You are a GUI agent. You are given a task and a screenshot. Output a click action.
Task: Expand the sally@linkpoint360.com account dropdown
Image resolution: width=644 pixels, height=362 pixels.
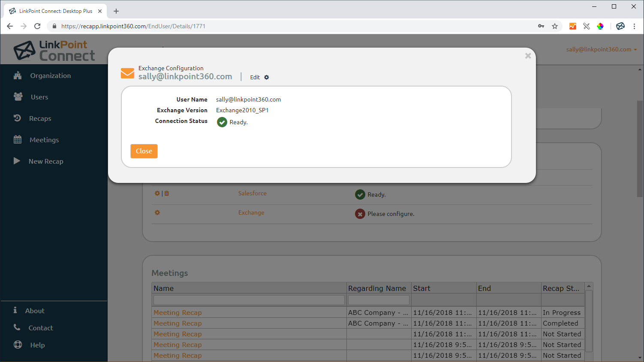(x=602, y=49)
